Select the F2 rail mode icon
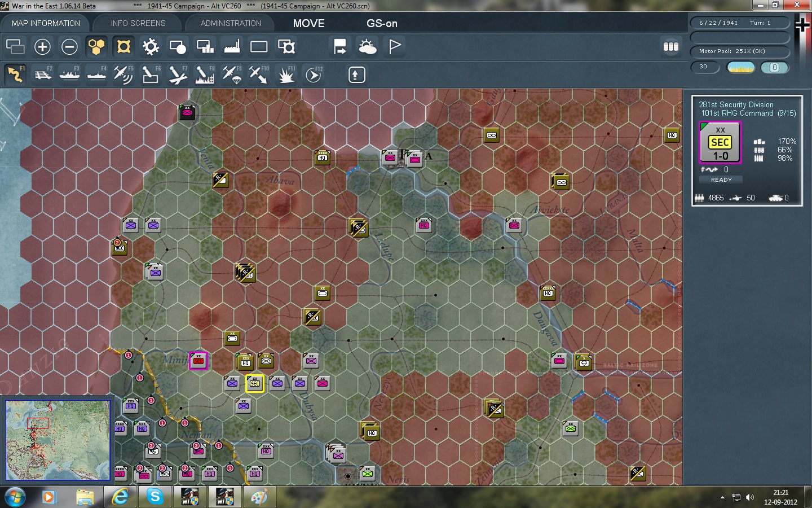Screen dimensions: 812x508 [42, 75]
